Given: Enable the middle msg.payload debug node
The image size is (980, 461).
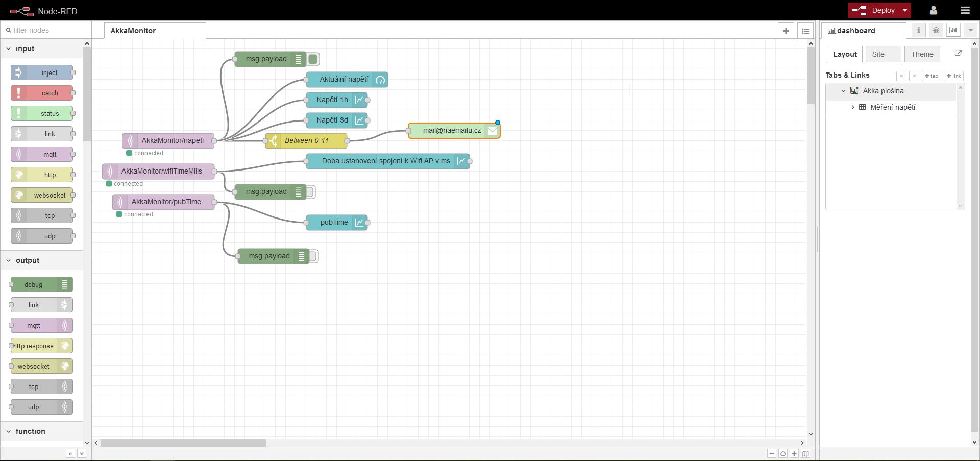Looking at the screenshot, I should click(x=310, y=192).
